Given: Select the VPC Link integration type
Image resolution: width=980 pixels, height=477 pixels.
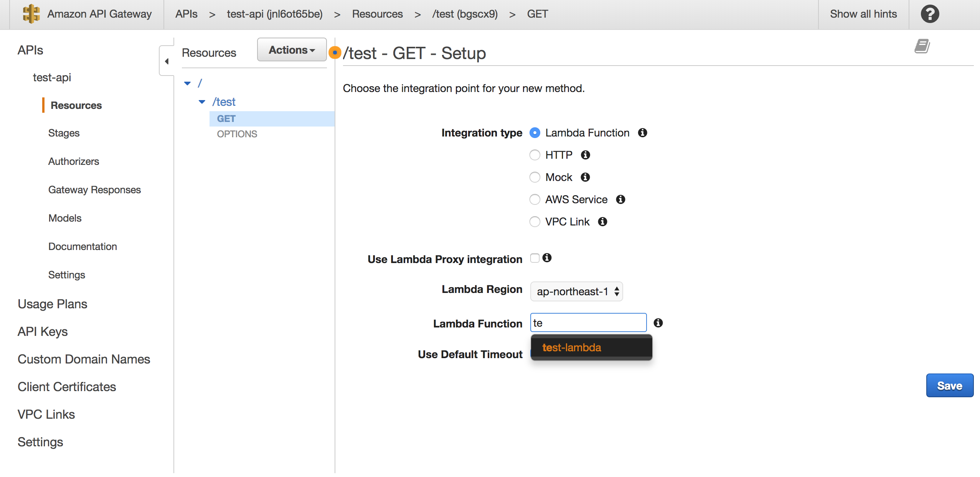Looking at the screenshot, I should pyautogui.click(x=534, y=222).
